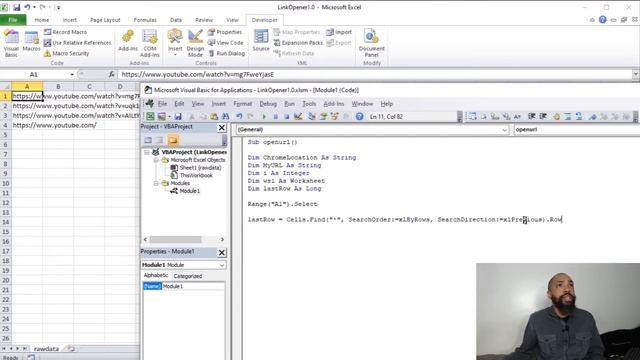This screenshot has height=360, width=640.
Task: Open the VBA Tools menu
Action: pos(309,104)
